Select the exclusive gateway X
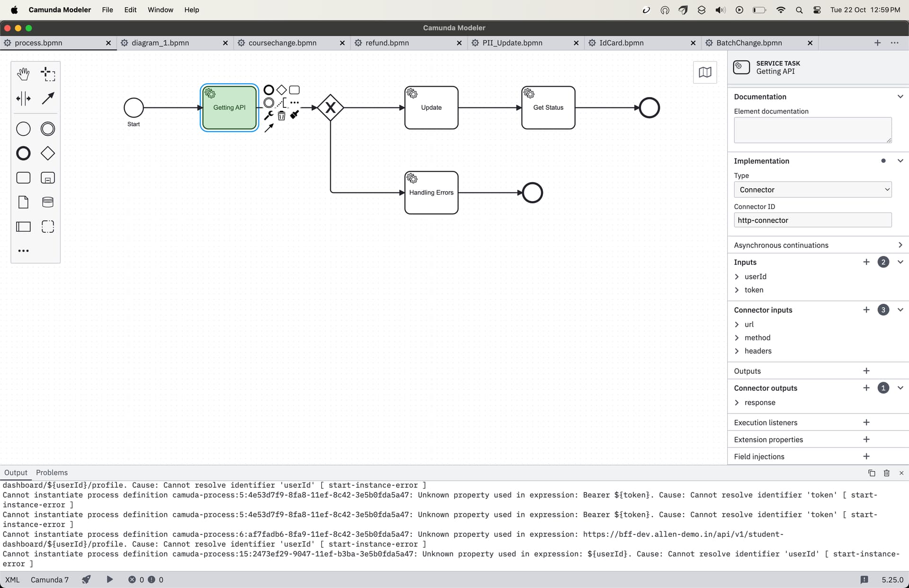This screenshot has height=588, width=909. (x=330, y=108)
